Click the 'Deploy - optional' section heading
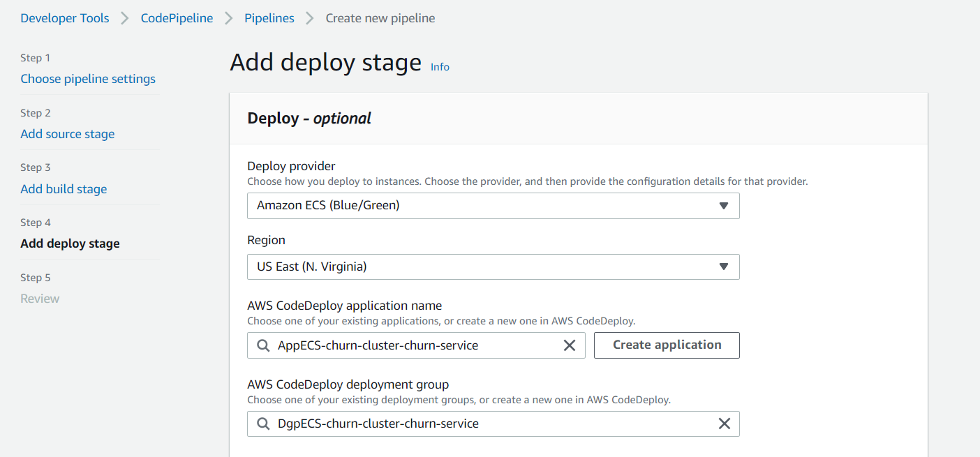 click(309, 119)
